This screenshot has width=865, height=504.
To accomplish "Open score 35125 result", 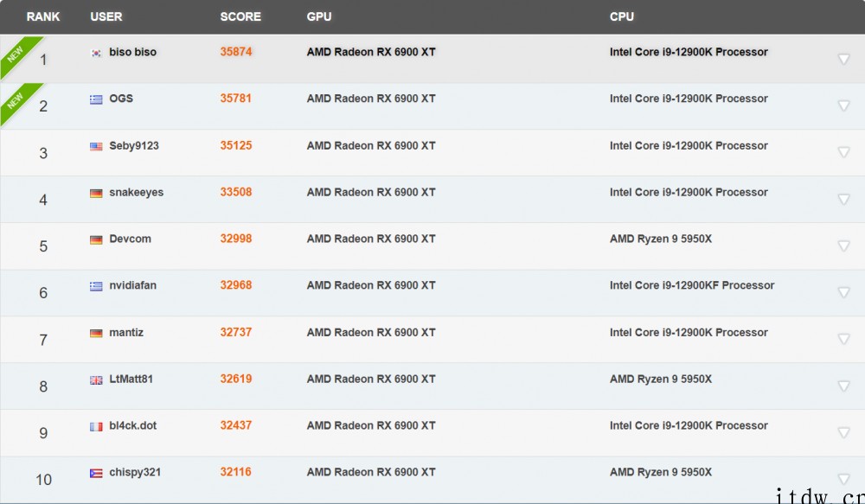I will (x=236, y=145).
